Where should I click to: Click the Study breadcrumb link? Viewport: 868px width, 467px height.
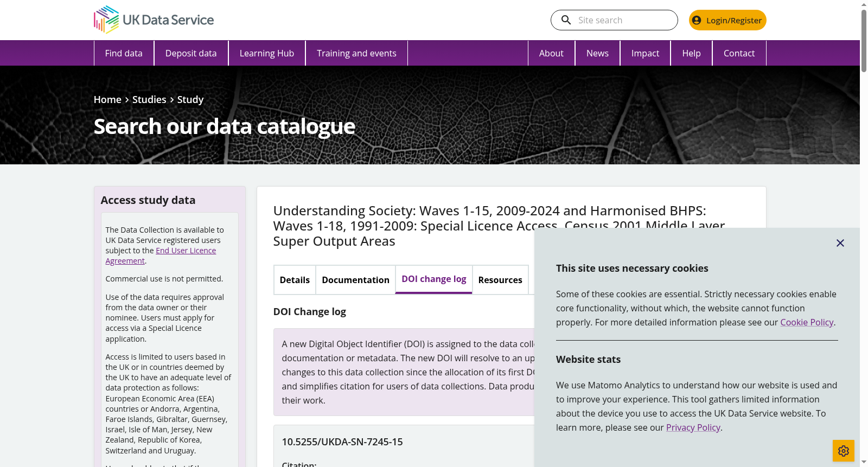(x=190, y=100)
